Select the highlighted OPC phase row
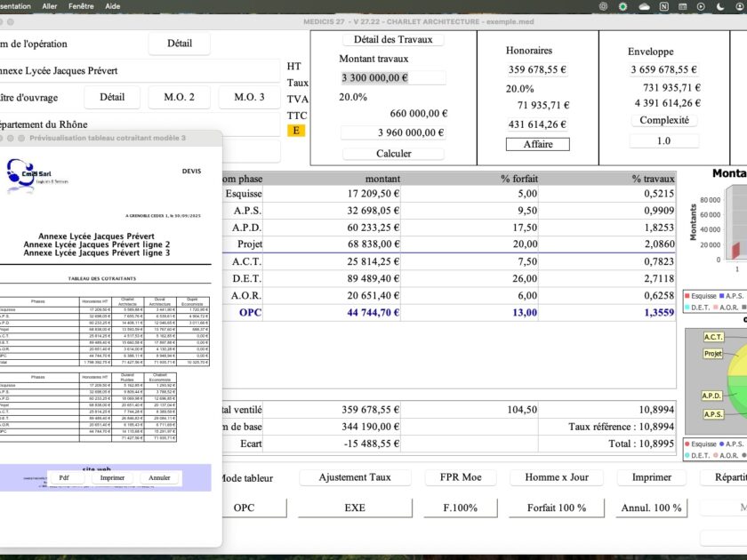747x560 pixels. click(x=449, y=312)
